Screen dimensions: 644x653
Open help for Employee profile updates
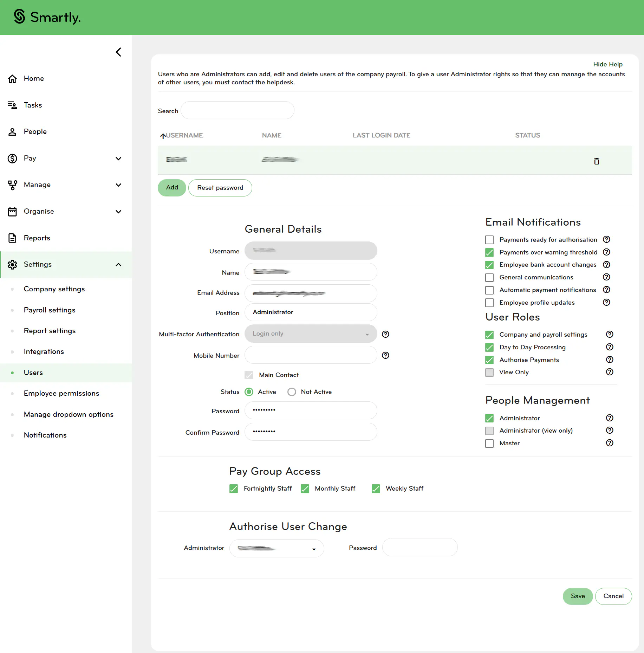[x=606, y=302]
